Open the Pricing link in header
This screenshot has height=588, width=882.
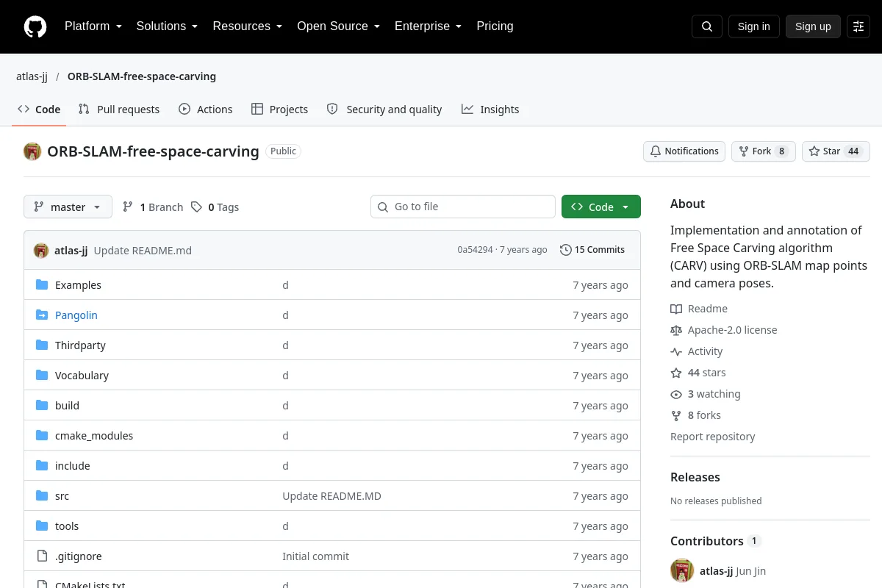495,26
